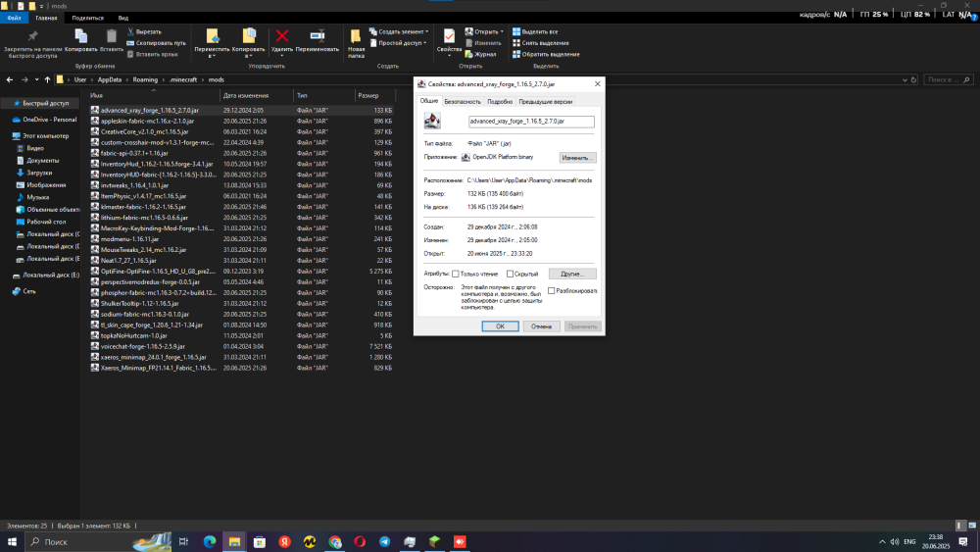The height and width of the screenshot is (552, 980).
Task: Click the Переименовать rename icon
Action: coord(317,36)
